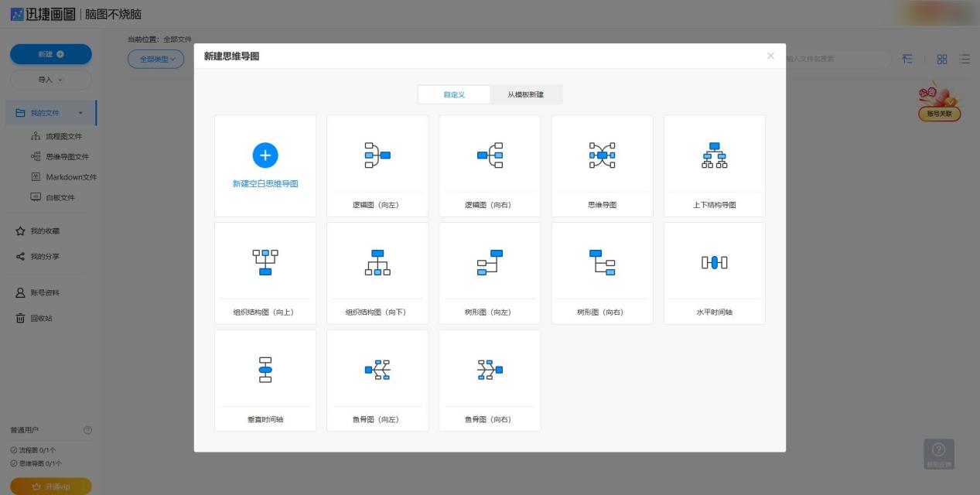Click the help icon beside 普通用户
Screen dimensions: 980x495
coord(87,430)
